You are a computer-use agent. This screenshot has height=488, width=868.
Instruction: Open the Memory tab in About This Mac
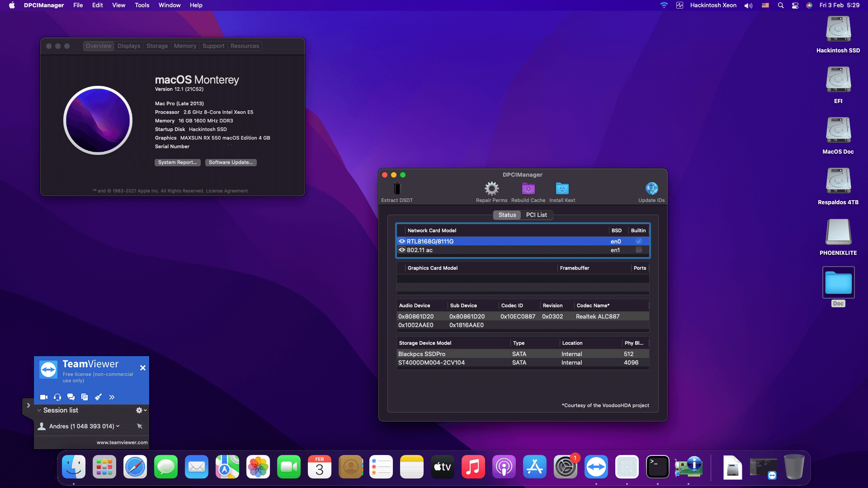[x=185, y=46]
